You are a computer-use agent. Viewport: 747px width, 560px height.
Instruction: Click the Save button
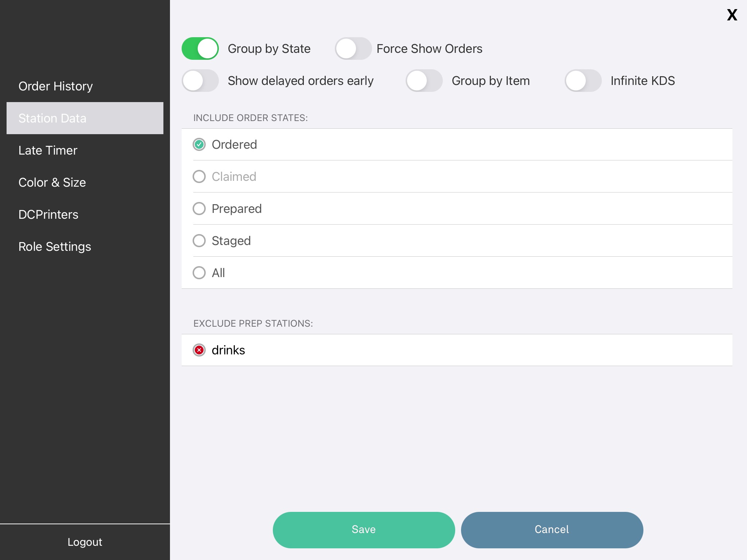[x=364, y=530]
